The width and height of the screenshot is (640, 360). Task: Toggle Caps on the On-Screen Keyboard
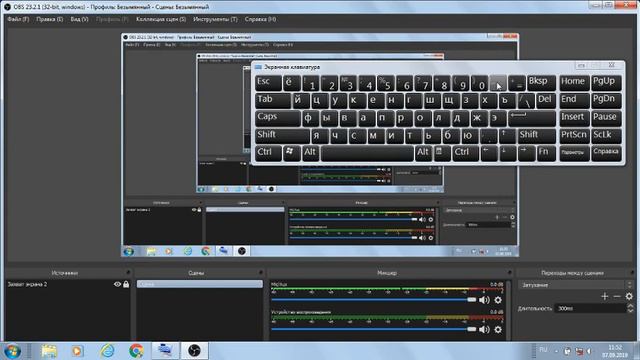coord(278,118)
